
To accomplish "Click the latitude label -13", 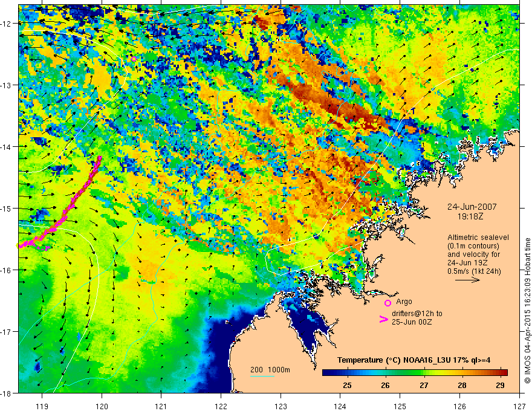I will click(x=7, y=85).
